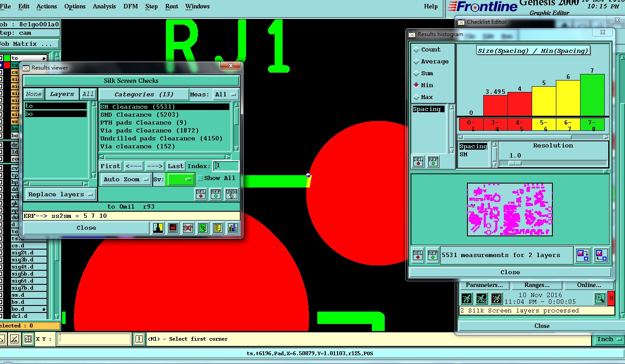625x364 pixels.
Task: Click the All layers button in Results viewer
Action: pos(88,94)
